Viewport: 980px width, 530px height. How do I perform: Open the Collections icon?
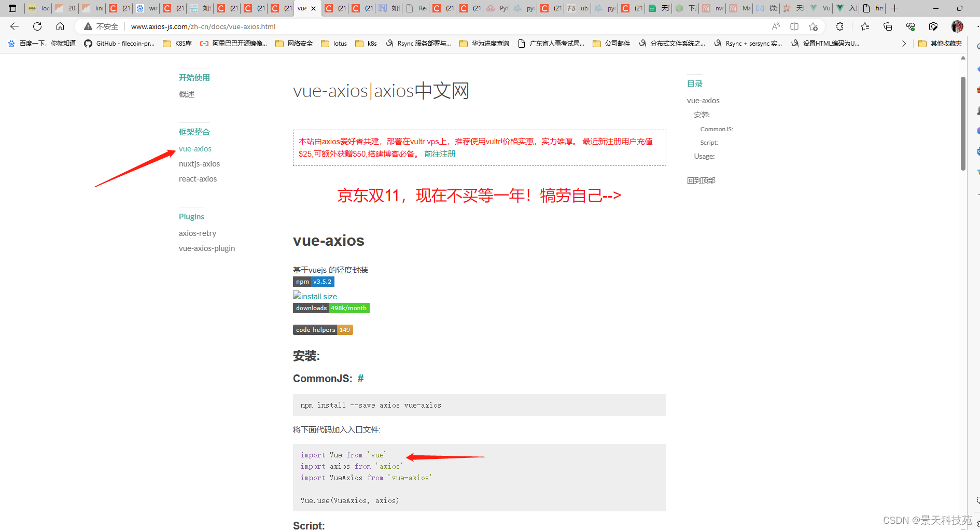(888, 26)
